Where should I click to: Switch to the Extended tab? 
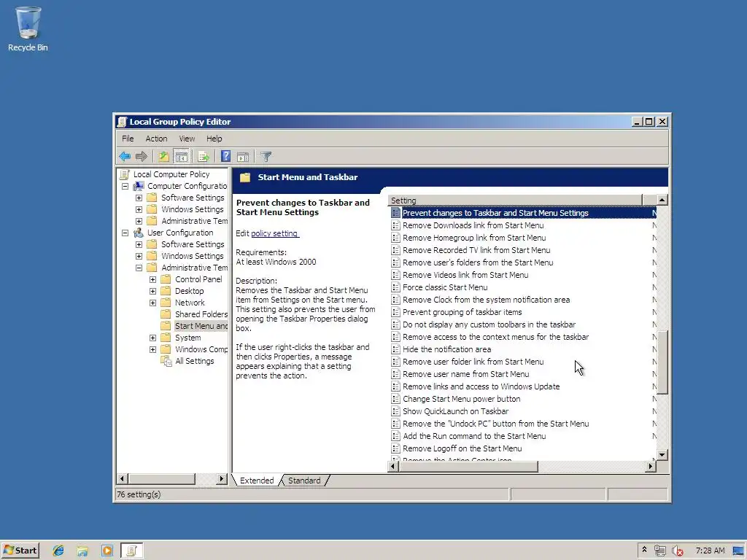(257, 481)
